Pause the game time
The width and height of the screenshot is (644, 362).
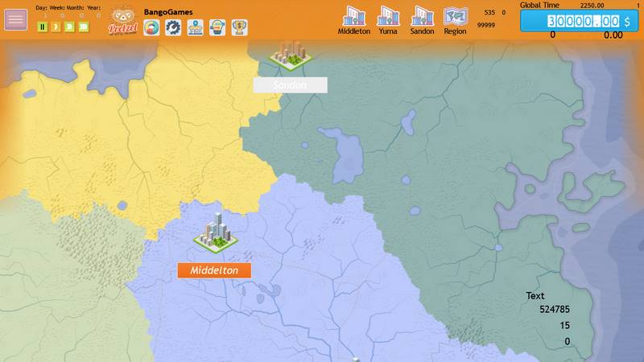(43, 27)
